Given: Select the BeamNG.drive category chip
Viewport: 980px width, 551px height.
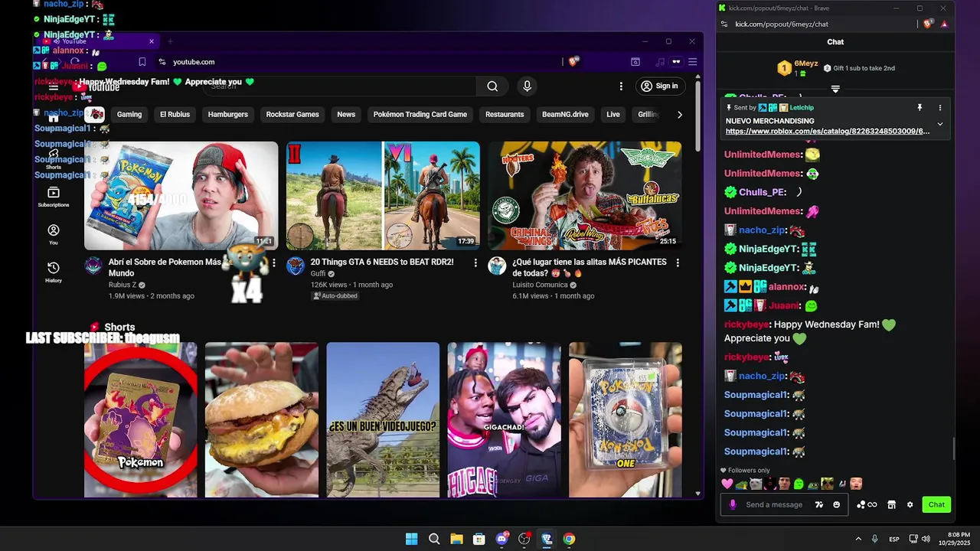Looking at the screenshot, I should click(x=565, y=114).
